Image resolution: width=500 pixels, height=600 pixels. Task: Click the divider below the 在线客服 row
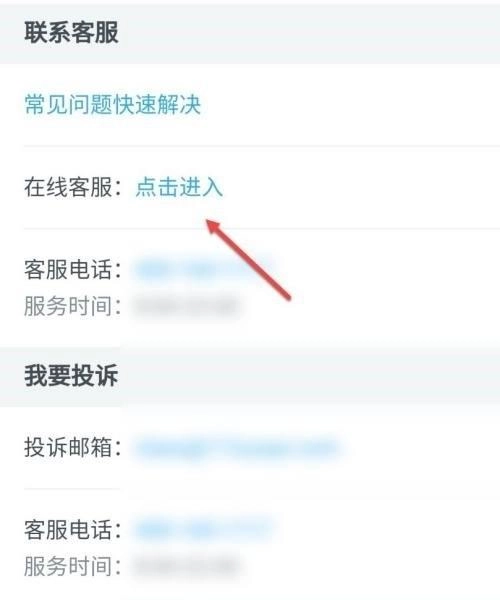(262, 228)
